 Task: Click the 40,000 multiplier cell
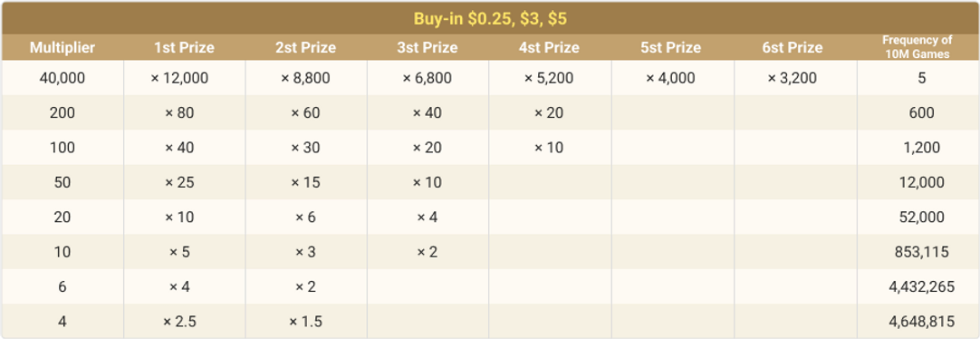(x=62, y=78)
